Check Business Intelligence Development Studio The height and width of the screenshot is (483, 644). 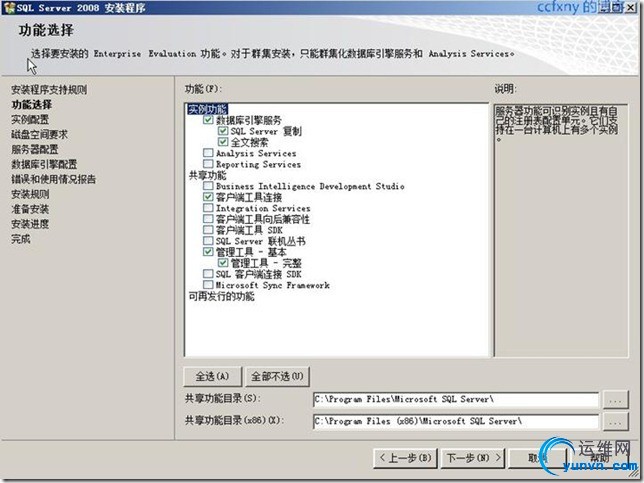pos(208,186)
